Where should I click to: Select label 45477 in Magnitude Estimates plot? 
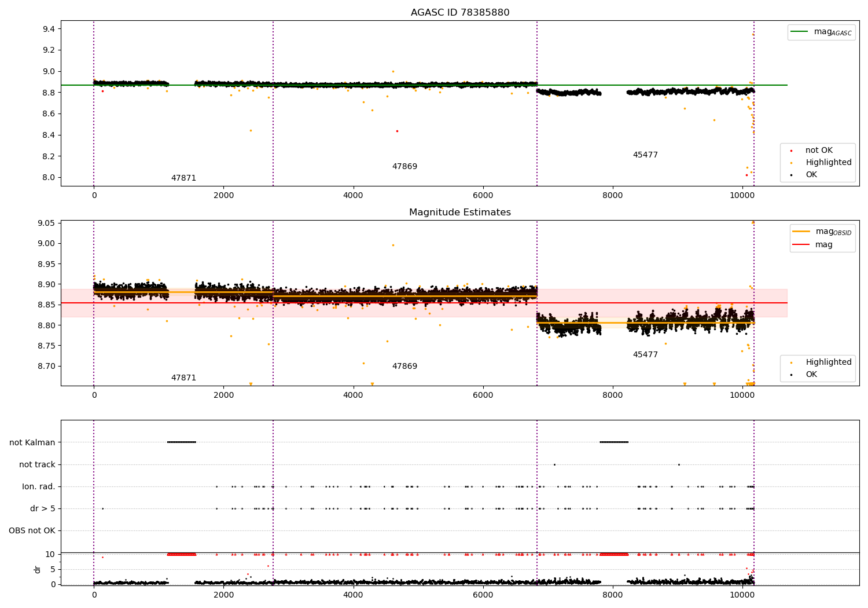pyautogui.click(x=645, y=355)
